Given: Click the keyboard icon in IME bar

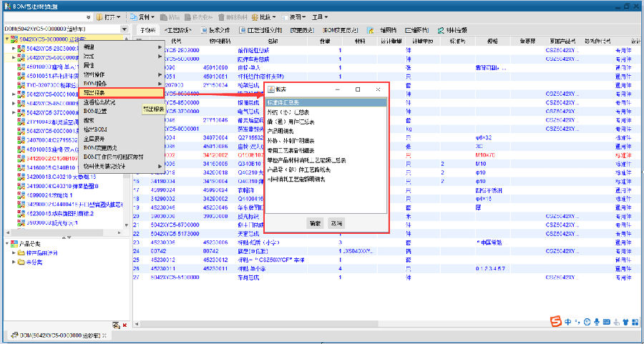Looking at the screenshot, I should 606,321.
